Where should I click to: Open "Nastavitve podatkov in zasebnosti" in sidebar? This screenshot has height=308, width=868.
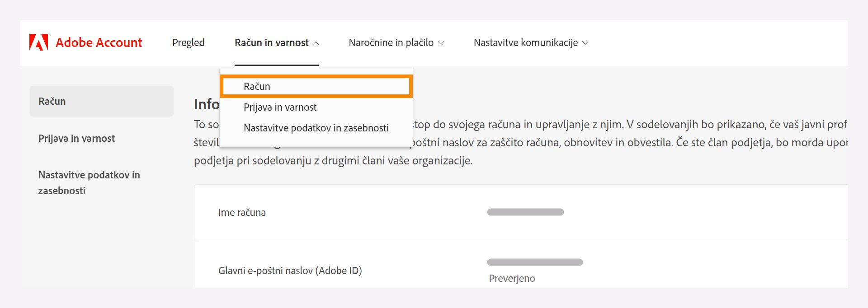click(89, 182)
